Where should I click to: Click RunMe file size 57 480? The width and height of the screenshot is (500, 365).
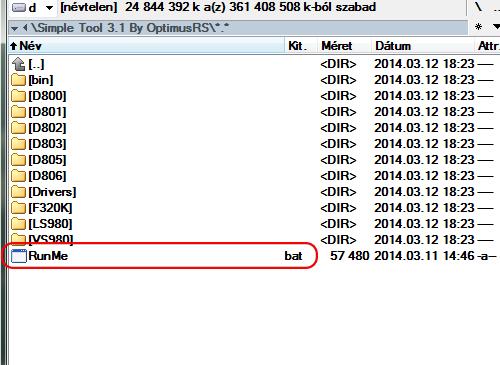[350, 256]
